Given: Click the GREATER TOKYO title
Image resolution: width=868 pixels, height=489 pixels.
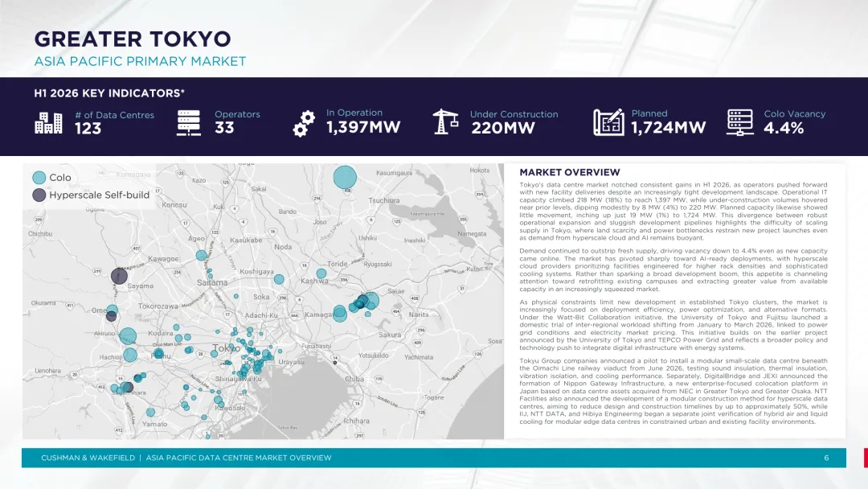Looking at the screenshot, I should [133, 39].
